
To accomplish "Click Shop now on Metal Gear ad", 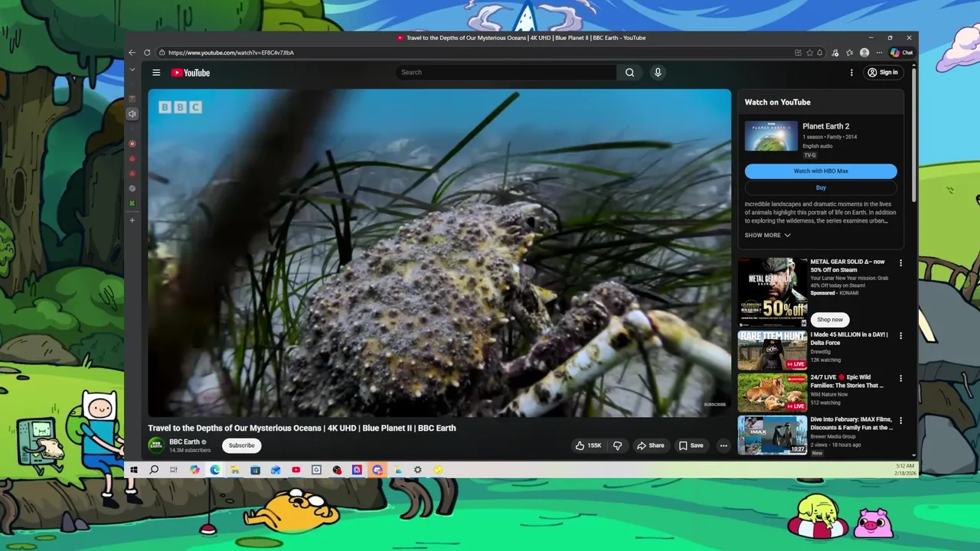I will pos(829,319).
